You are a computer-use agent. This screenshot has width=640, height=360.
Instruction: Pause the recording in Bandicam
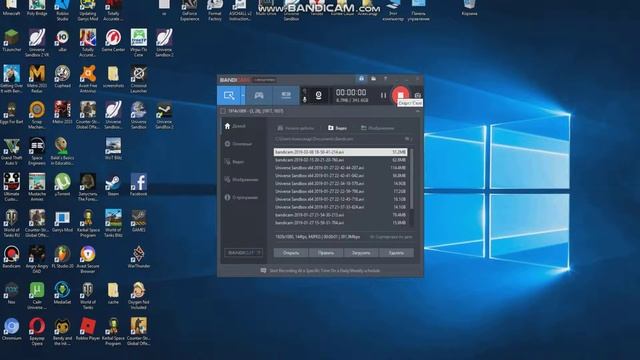(x=383, y=96)
